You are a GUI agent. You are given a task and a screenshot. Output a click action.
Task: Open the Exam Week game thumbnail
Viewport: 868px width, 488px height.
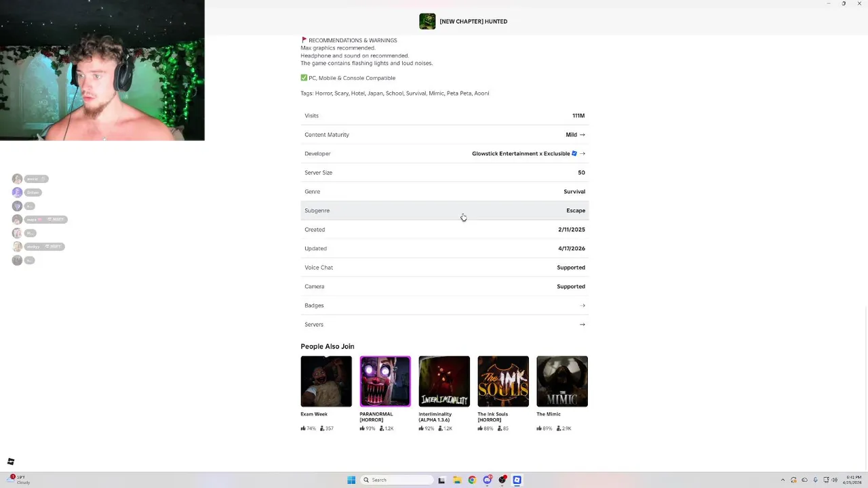326,381
